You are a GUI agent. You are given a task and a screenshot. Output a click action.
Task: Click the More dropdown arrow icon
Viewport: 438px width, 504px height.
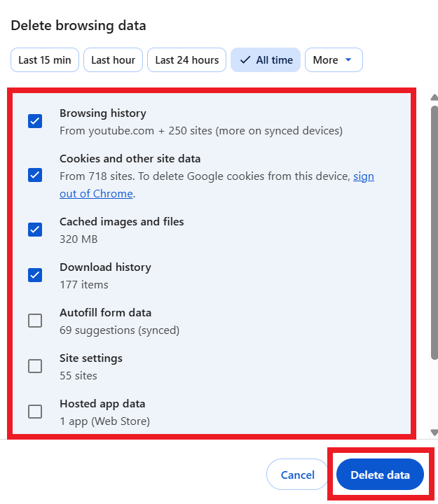348,60
